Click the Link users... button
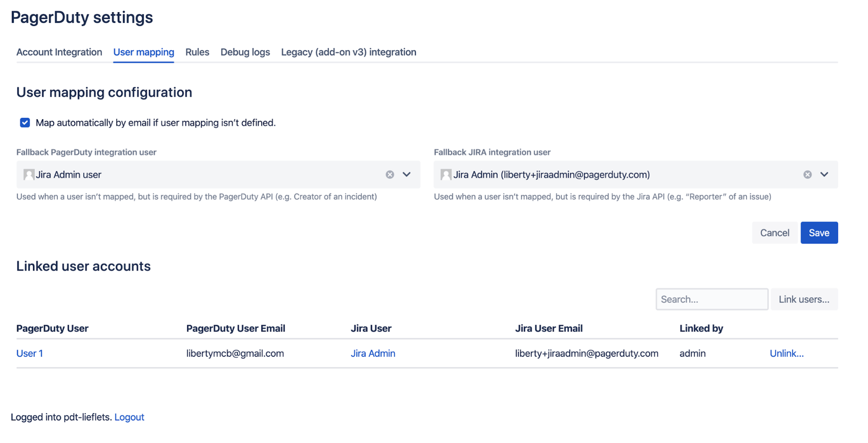868x443 pixels. pos(804,299)
